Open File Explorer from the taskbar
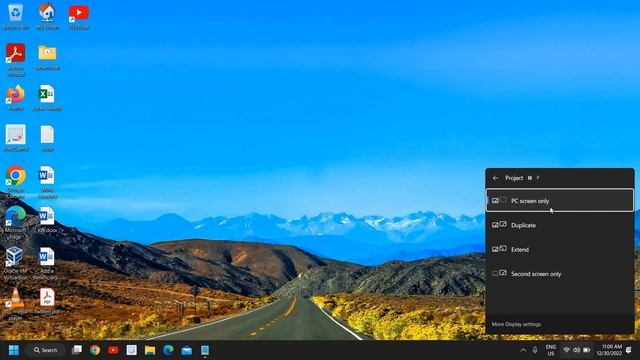The width and height of the screenshot is (640, 360). coord(150,350)
